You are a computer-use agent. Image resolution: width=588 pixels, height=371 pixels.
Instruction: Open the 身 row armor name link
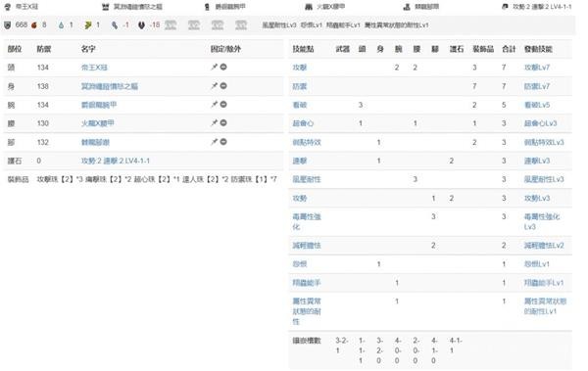tap(110, 86)
